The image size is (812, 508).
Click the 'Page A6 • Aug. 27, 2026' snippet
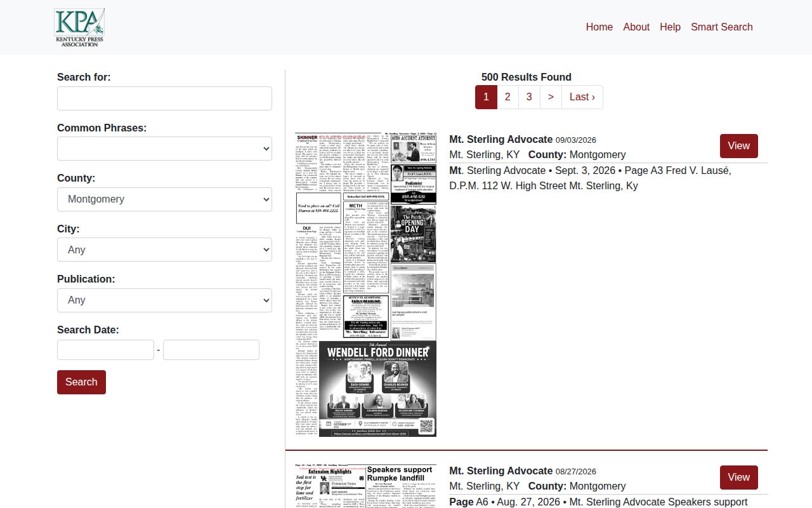click(x=506, y=502)
